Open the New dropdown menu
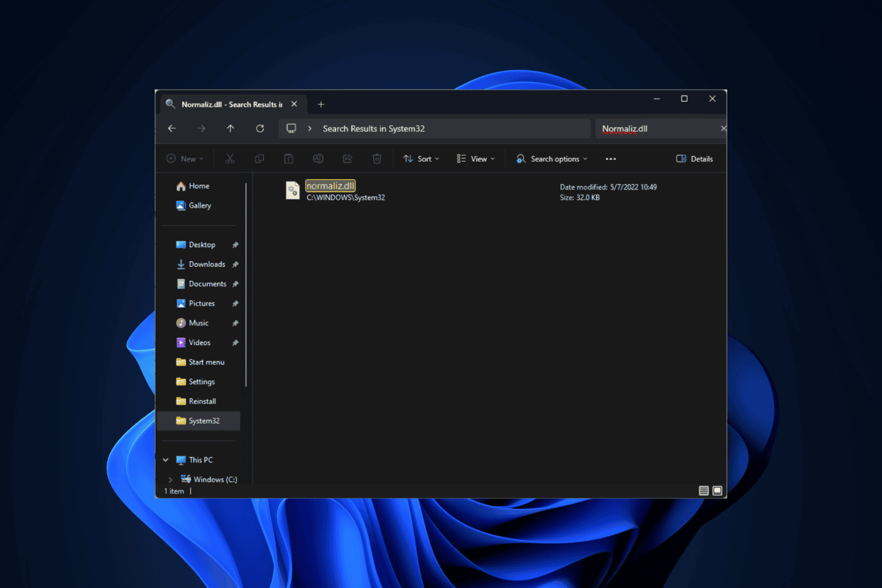This screenshot has height=588, width=882. [185, 159]
